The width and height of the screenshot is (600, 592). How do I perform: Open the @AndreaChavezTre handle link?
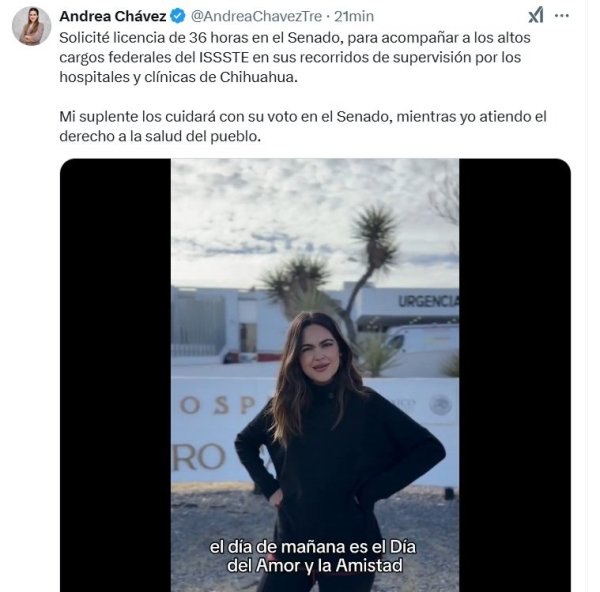[256, 16]
